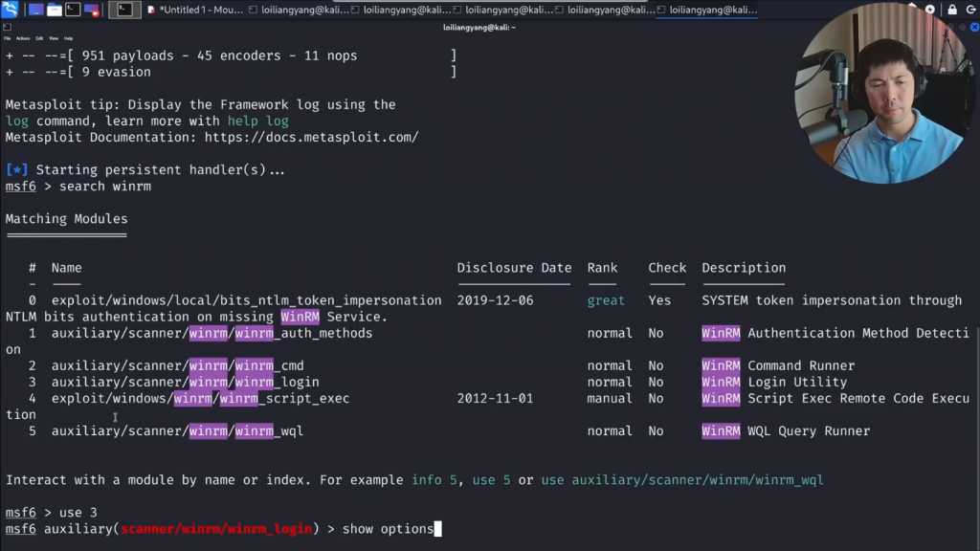Click the terminal window's title bar icon

coord(8,28)
